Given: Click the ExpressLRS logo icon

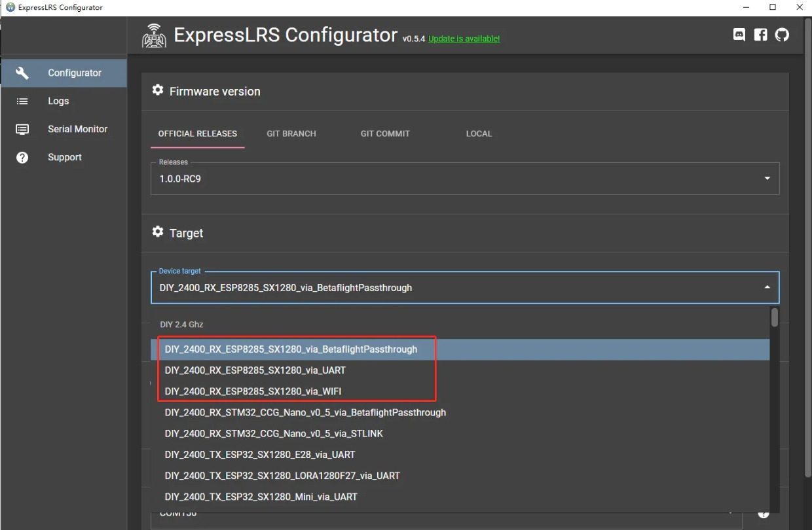Looking at the screenshot, I should pos(155,36).
